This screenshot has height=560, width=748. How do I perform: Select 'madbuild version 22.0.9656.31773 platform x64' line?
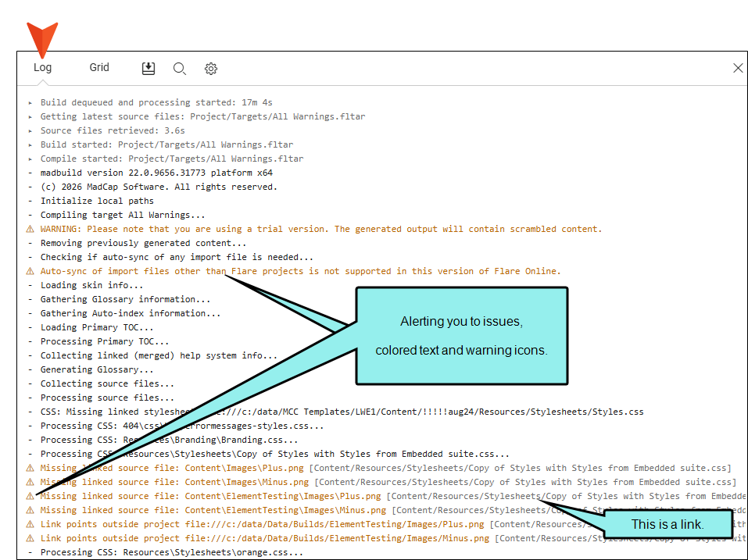[156, 173]
